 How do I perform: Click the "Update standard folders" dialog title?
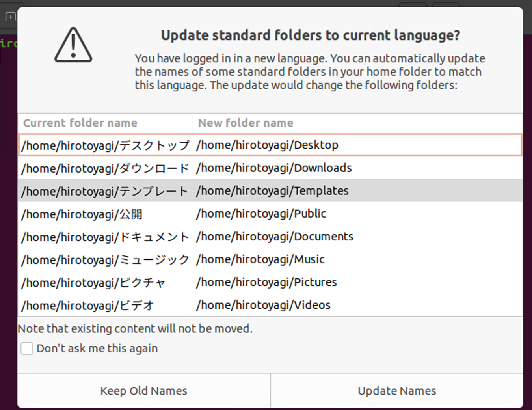click(x=310, y=35)
